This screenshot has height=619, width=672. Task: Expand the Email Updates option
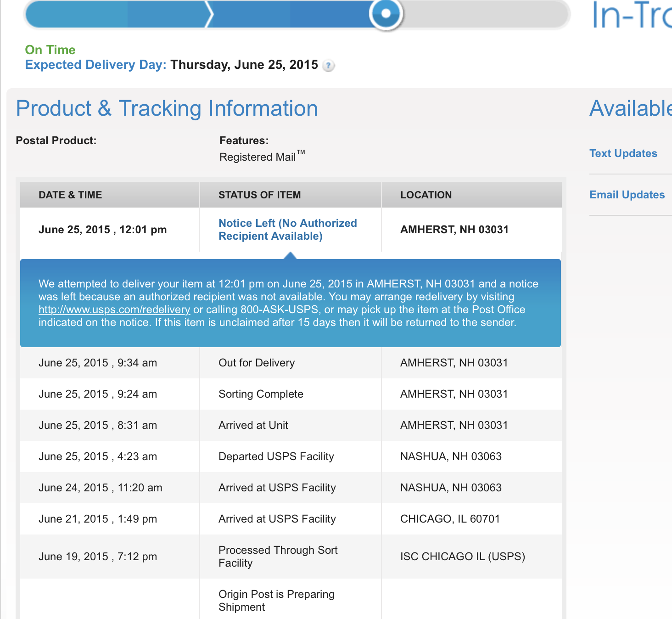[627, 195]
